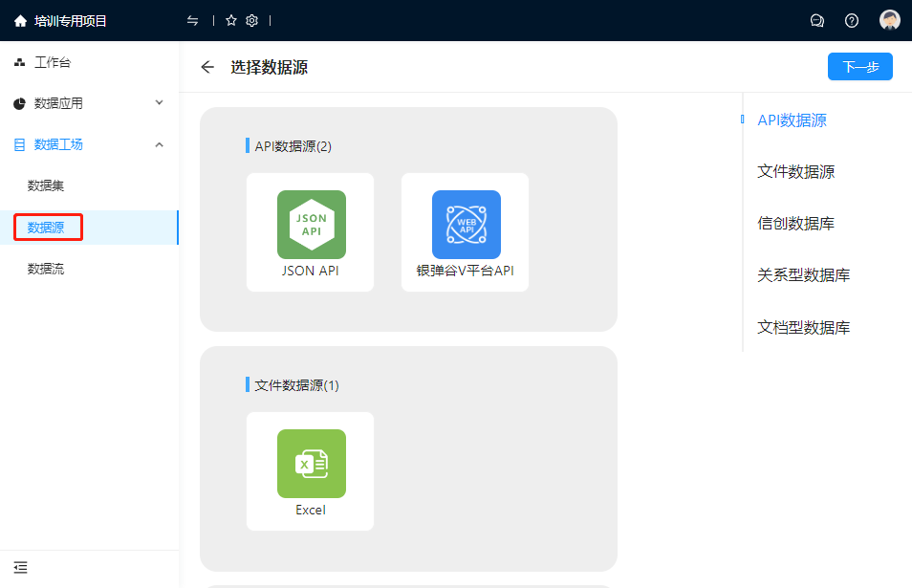Click the switch project arrows icon
Viewport: 912px width, 588px height.
(x=193, y=20)
